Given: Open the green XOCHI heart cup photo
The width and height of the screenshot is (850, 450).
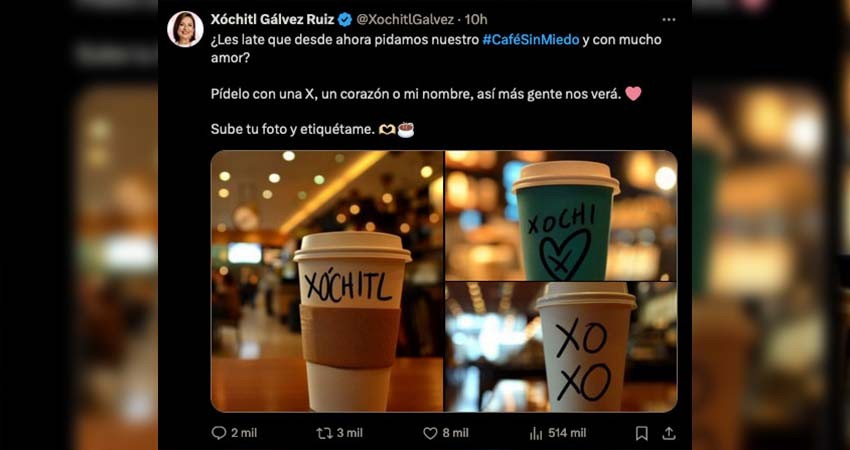Looking at the screenshot, I should point(561,215).
